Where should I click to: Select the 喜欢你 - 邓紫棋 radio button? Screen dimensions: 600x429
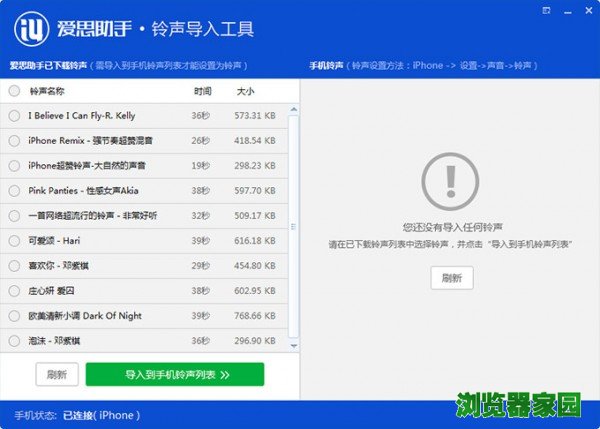14,266
